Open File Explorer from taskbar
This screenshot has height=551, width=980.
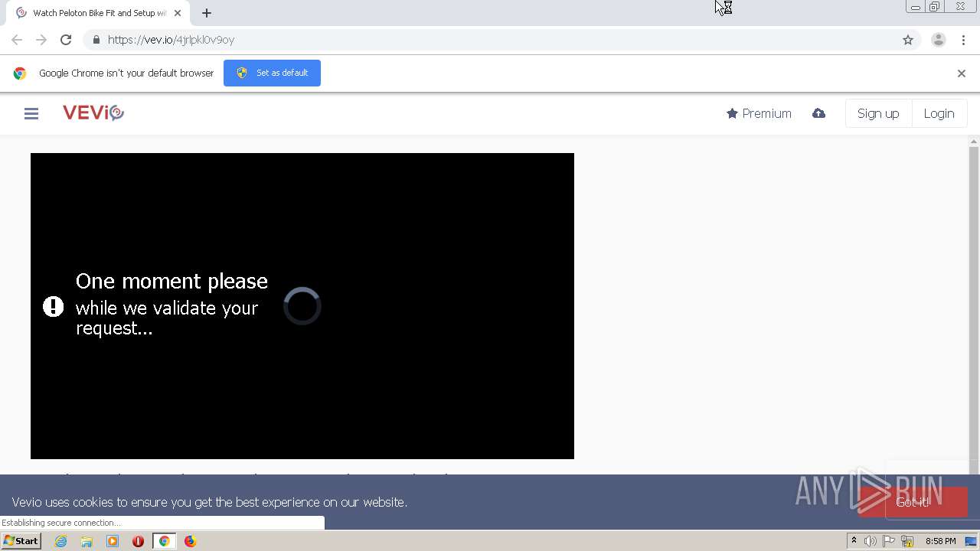coord(87,541)
